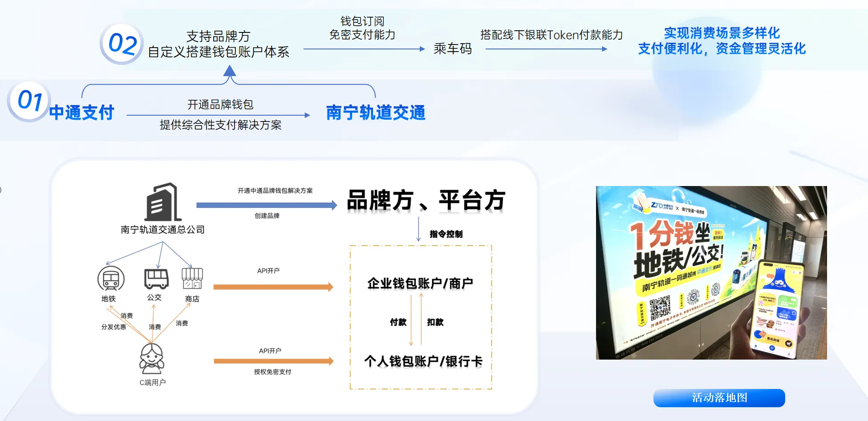Click the upward triangle arrow beneath 支持品牌方
Image resolution: width=868 pixels, height=421 pixels.
(230, 72)
